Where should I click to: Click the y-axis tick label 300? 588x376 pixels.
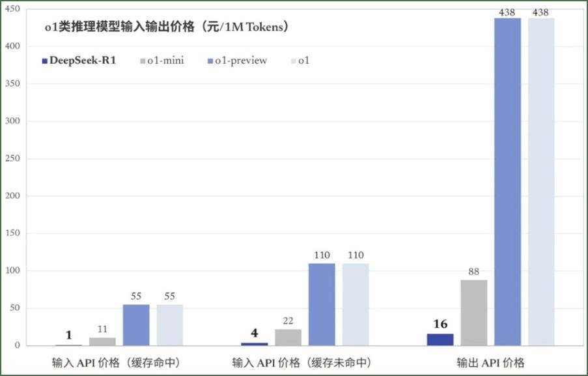point(12,121)
